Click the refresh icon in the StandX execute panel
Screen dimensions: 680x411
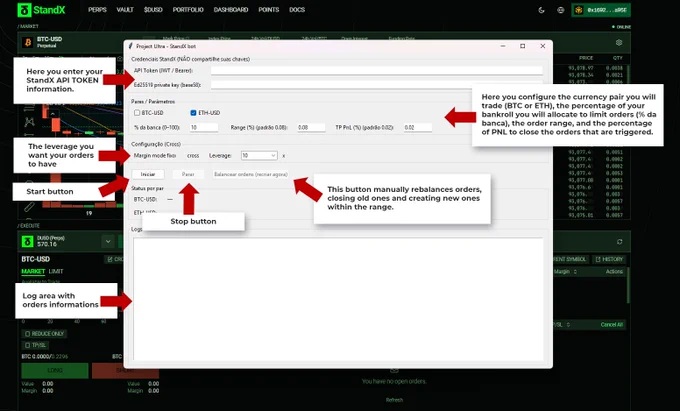click(x=619, y=241)
